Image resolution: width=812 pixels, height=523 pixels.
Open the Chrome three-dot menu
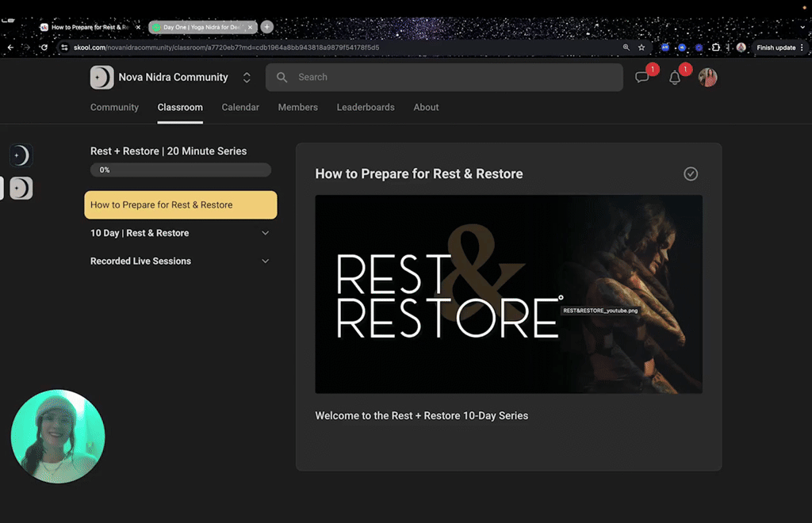(x=802, y=47)
